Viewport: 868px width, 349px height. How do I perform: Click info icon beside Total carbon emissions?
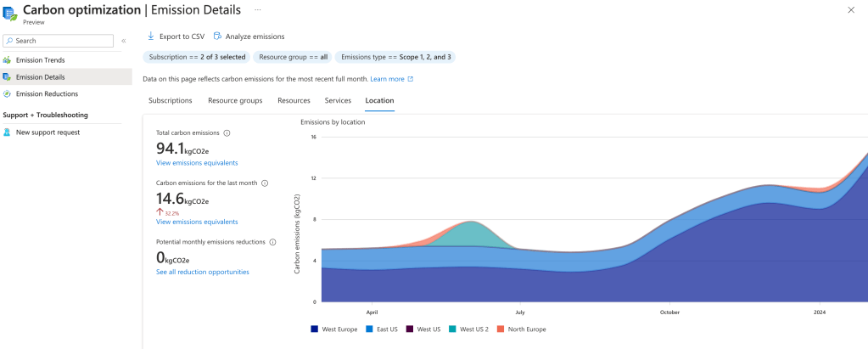point(227,133)
